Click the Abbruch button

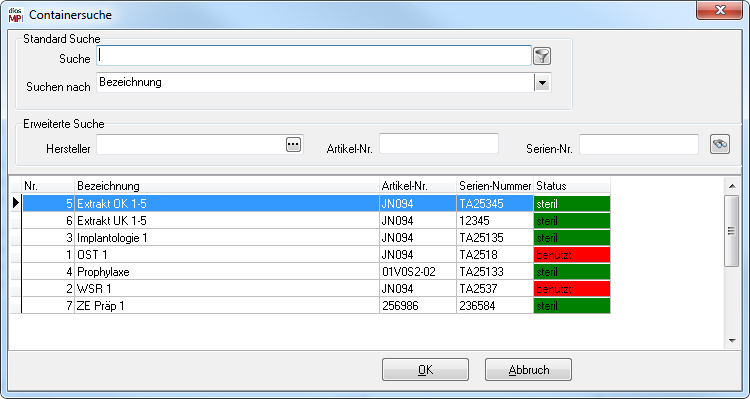tap(529, 370)
